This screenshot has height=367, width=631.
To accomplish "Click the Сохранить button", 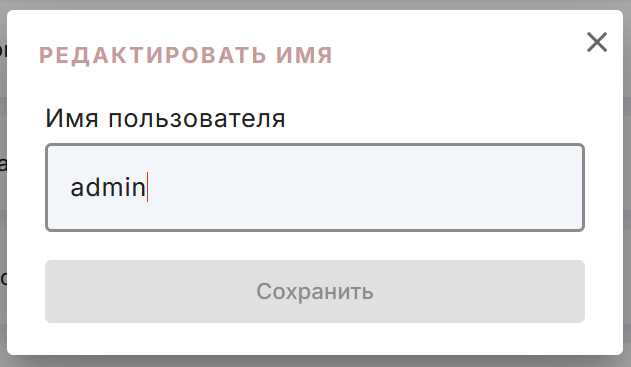I will 315,291.
